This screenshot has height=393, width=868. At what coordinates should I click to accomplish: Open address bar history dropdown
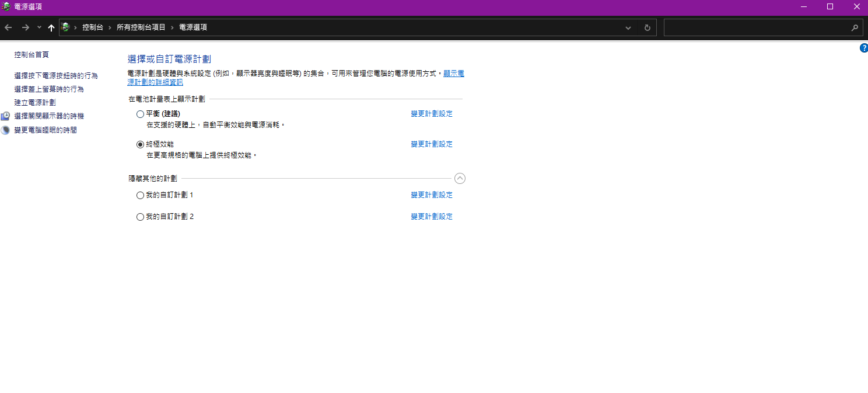pos(628,27)
